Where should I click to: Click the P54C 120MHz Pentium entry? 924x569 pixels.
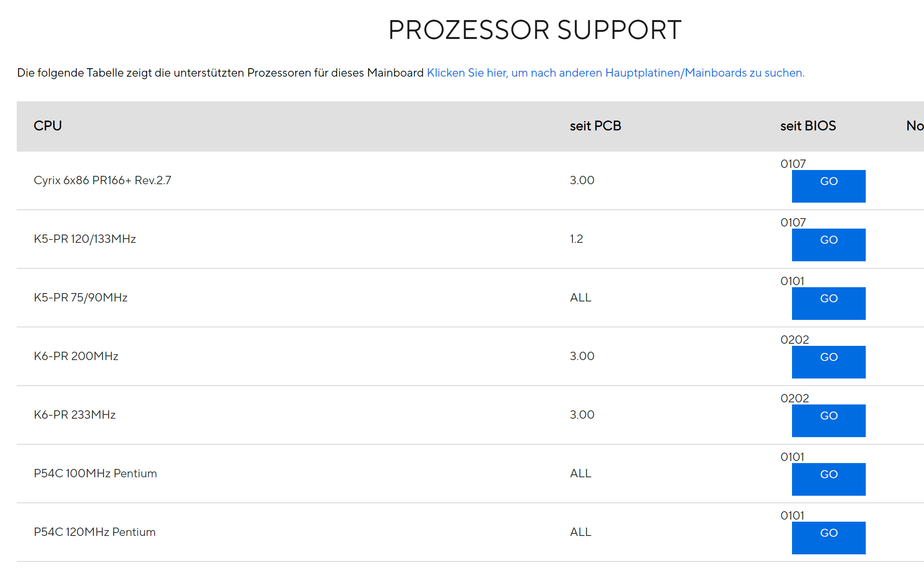click(x=95, y=532)
